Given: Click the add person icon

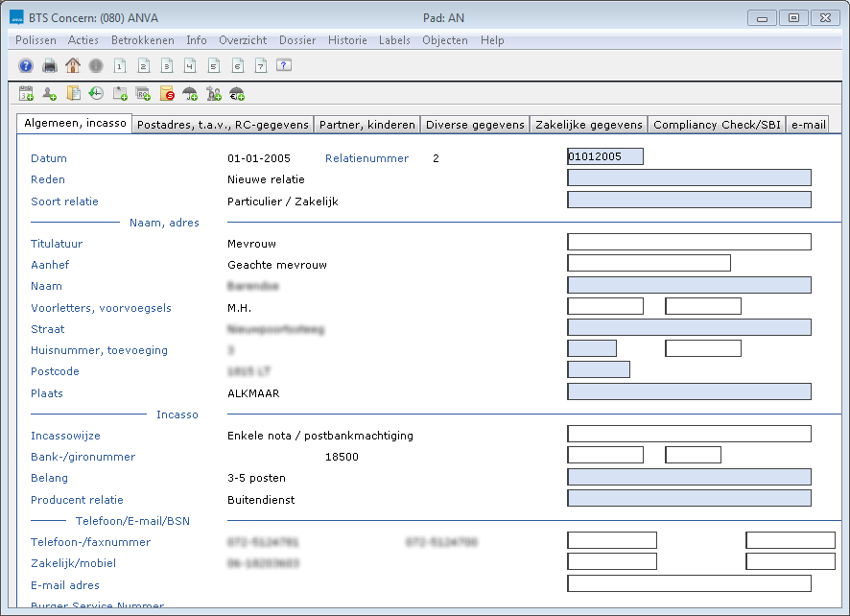Looking at the screenshot, I should [x=49, y=94].
